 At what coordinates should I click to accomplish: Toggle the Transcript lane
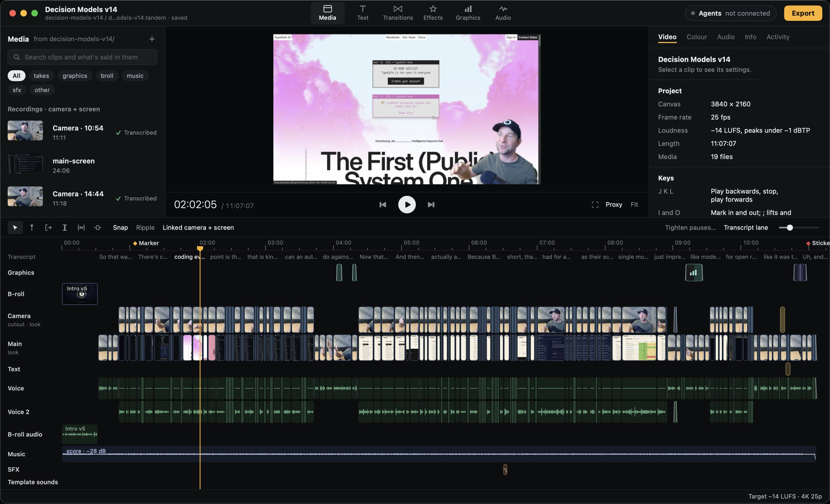(745, 228)
